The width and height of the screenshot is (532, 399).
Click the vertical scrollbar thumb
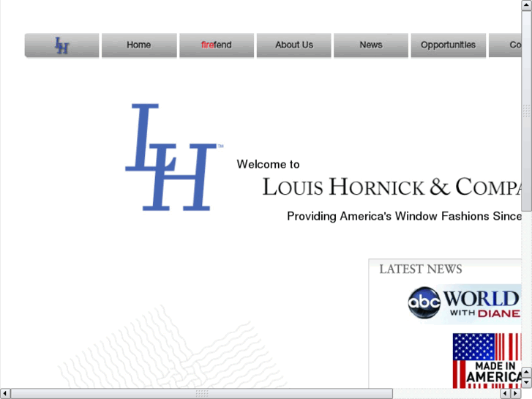tap(527, 111)
